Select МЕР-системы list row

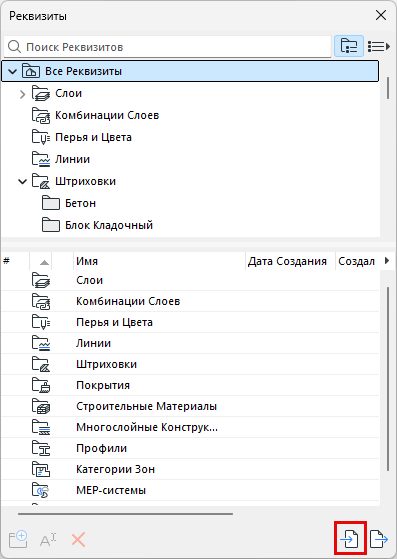190,490
